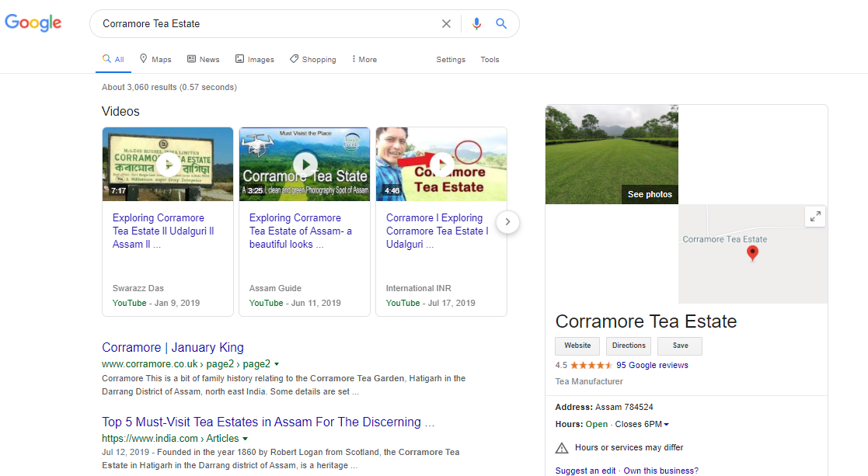
Task: Select the All results tab
Action: tap(113, 59)
